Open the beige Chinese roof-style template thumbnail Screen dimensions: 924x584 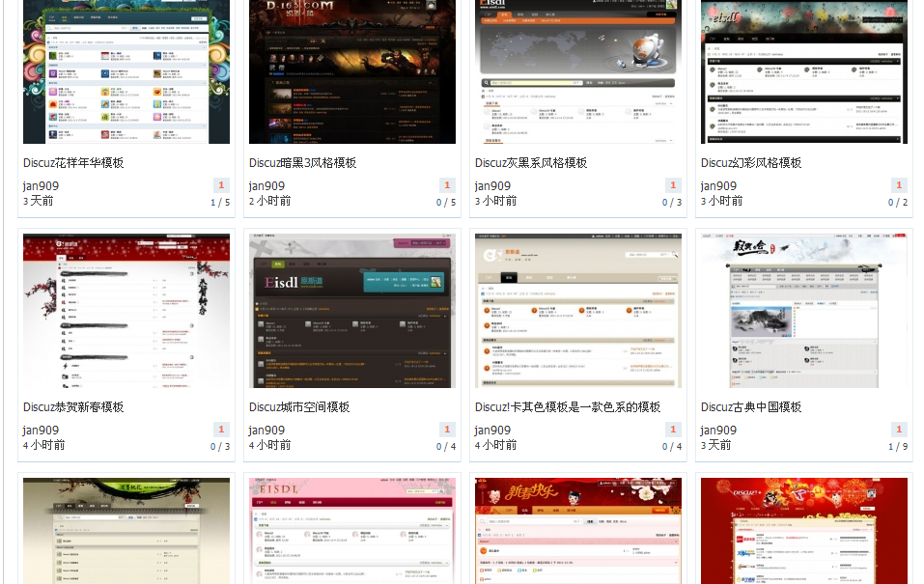pos(126,531)
